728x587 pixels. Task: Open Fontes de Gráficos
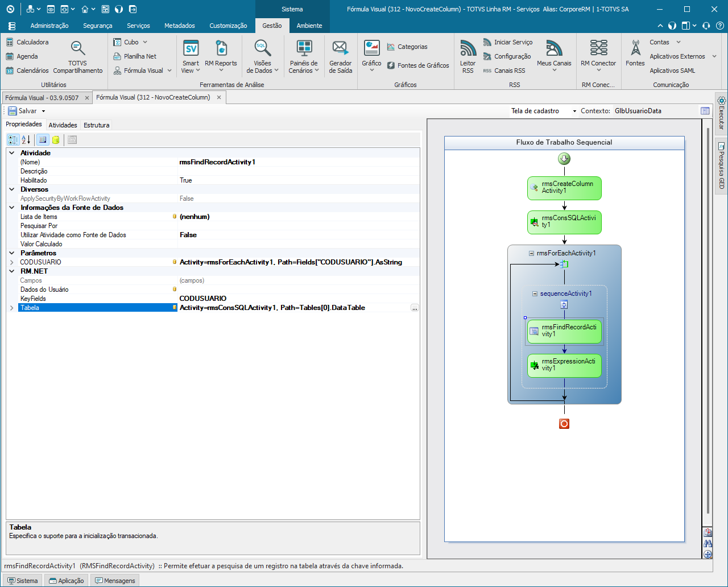[x=418, y=65]
